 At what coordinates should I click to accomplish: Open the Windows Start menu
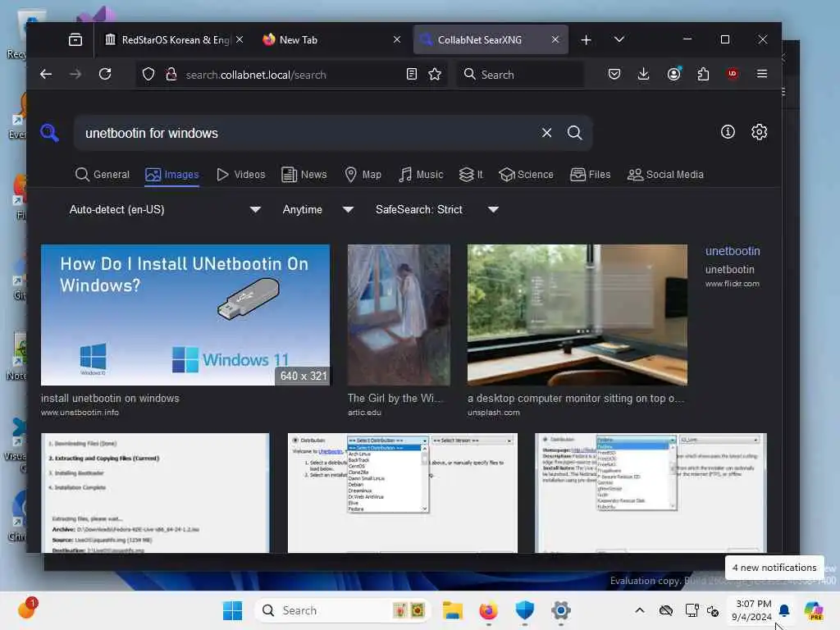(x=232, y=610)
